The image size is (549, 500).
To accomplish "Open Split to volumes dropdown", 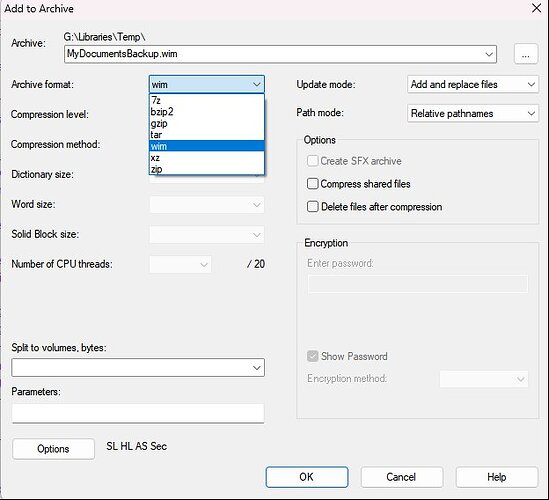I will (138, 368).
